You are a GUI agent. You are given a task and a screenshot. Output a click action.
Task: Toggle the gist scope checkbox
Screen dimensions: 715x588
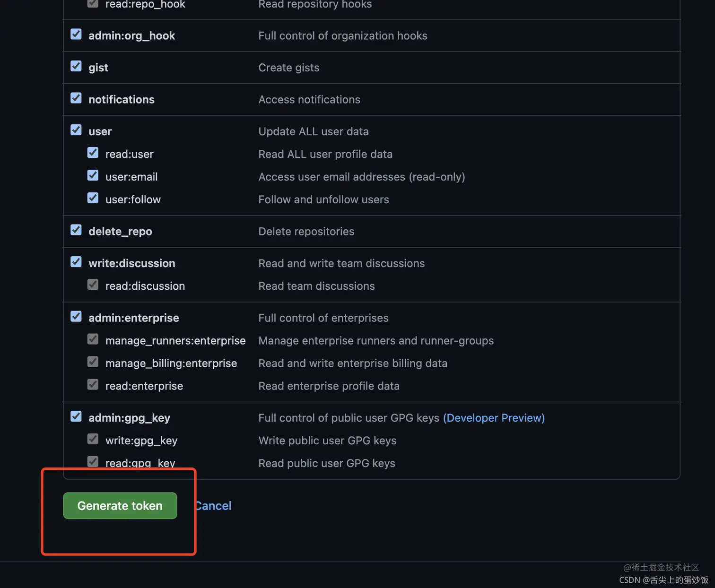(x=76, y=66)
